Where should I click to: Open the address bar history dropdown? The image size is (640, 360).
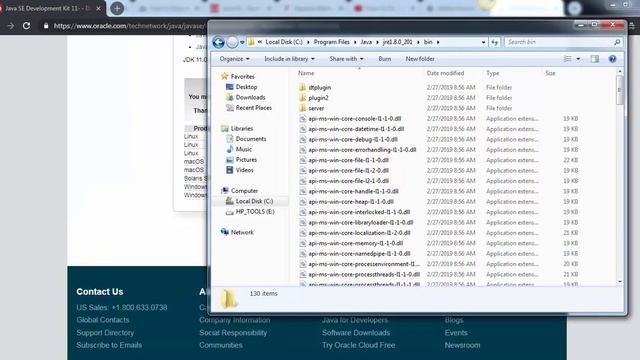point(483,42)
